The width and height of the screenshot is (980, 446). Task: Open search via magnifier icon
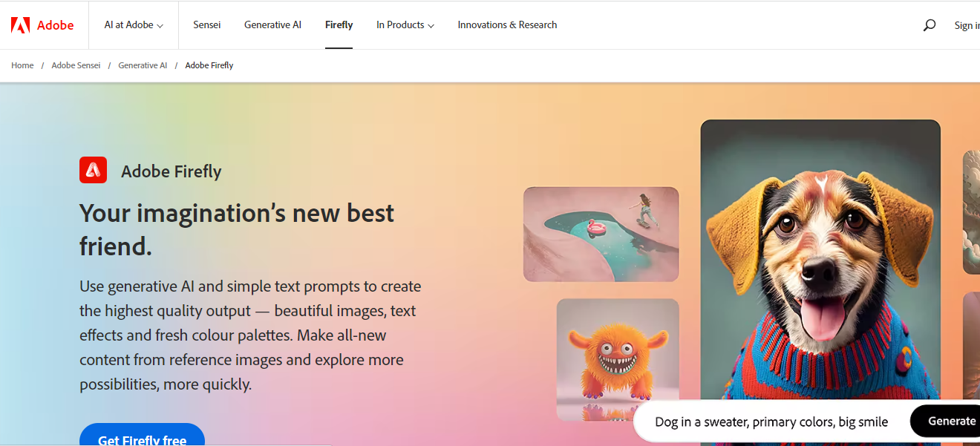click(x=930, y=25)
